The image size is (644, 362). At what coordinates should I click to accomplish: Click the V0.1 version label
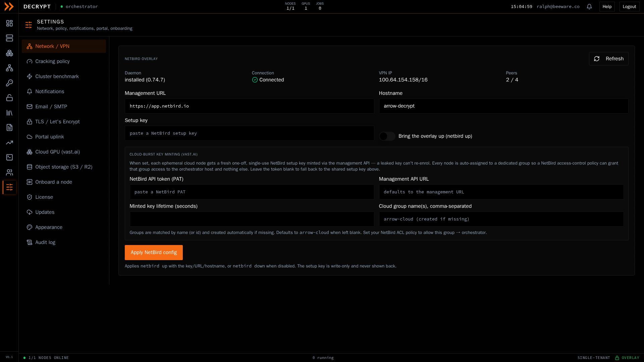9,357
